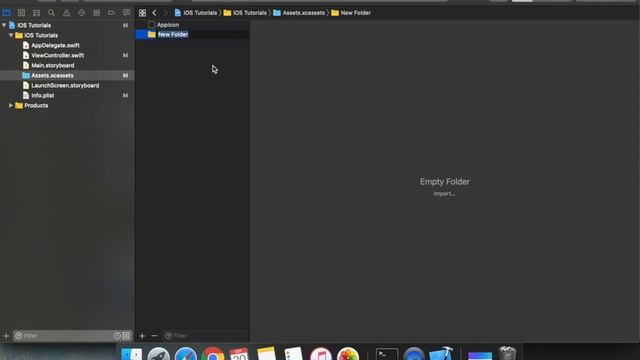Screen dimensions: 640x360
Task: Open Launchpad rocket in Dock
Action: coord(159,354)
